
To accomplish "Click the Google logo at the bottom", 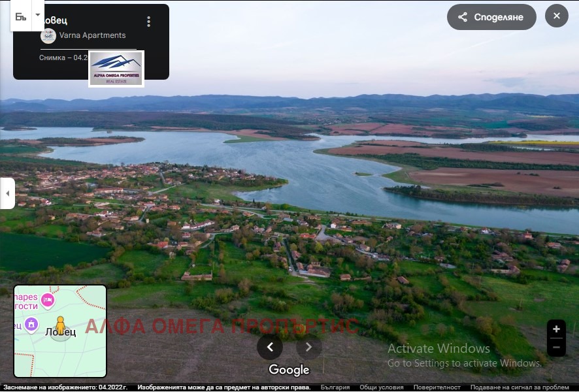I will [289, 370].
